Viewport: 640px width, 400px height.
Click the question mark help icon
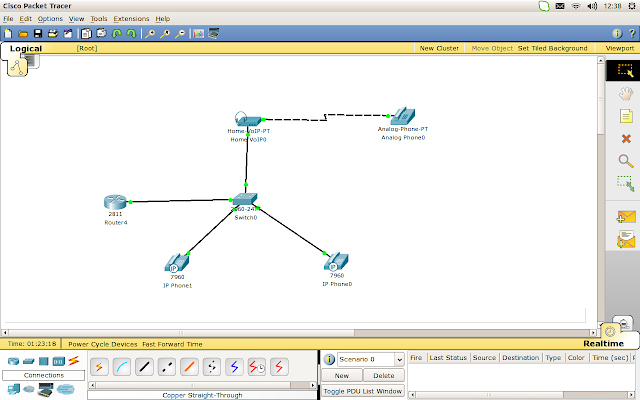pyautogui.click(x=632, y=33)
